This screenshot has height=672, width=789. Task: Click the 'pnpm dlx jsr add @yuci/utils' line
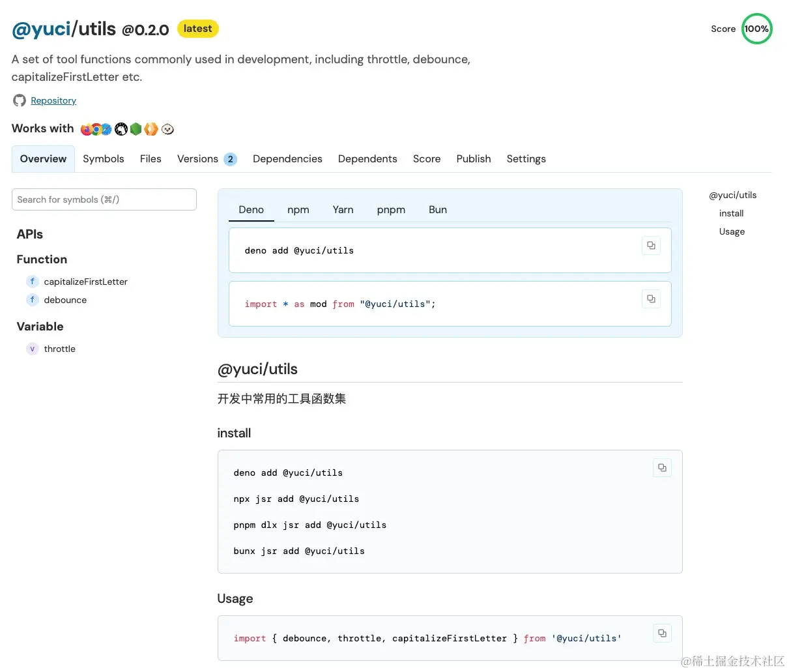310,525
